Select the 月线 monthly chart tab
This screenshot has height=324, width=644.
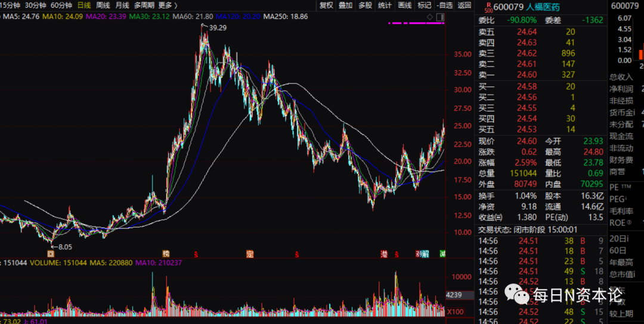coord(122,5)
